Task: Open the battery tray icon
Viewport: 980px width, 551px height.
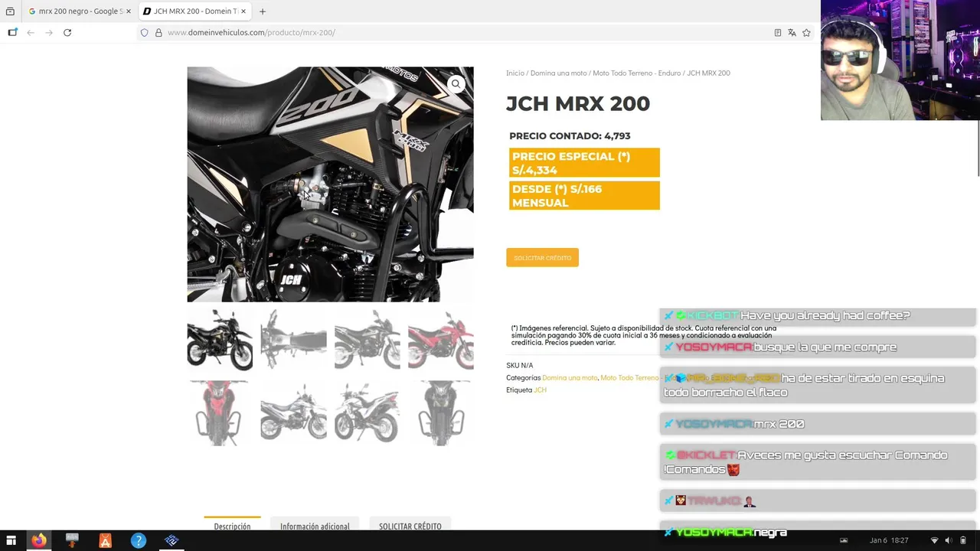Action: [x=963, y=540]
